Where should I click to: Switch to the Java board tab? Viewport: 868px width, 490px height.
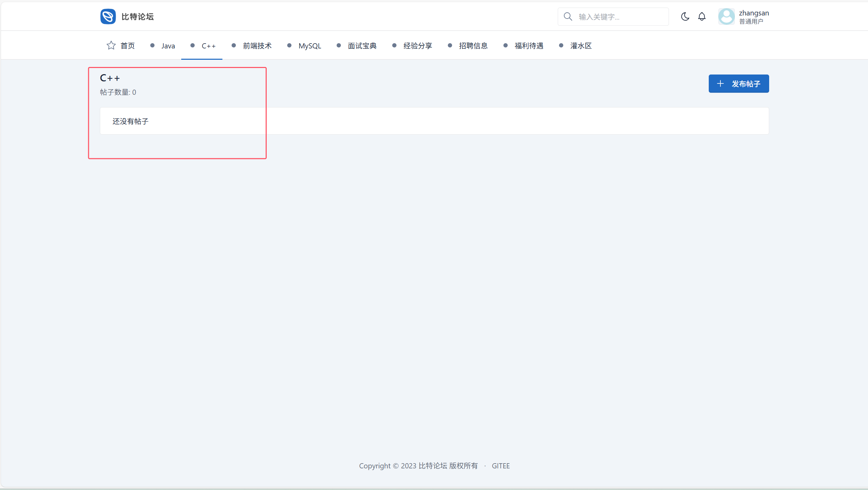168,46
